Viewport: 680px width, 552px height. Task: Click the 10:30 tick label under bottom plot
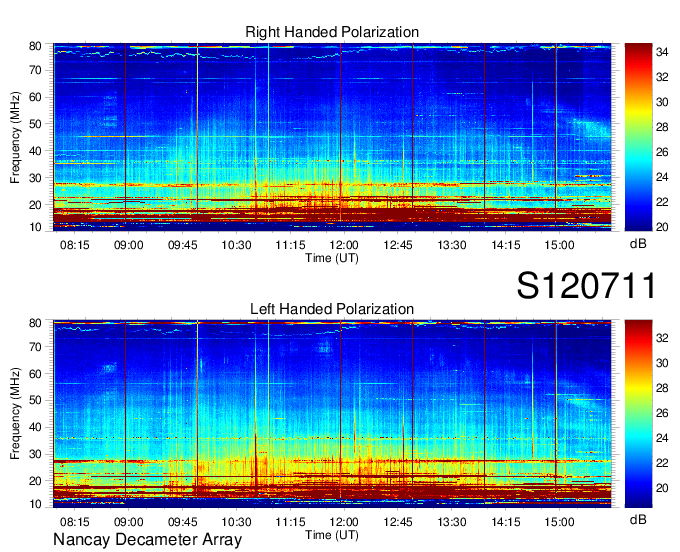click(x=236, y=522)
